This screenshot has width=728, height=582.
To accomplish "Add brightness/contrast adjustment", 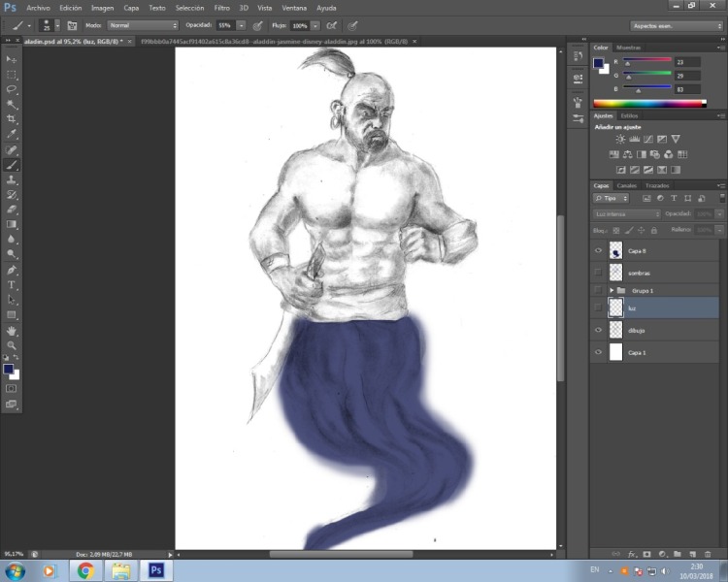I will pyautogui.click(x=620, y=139).
